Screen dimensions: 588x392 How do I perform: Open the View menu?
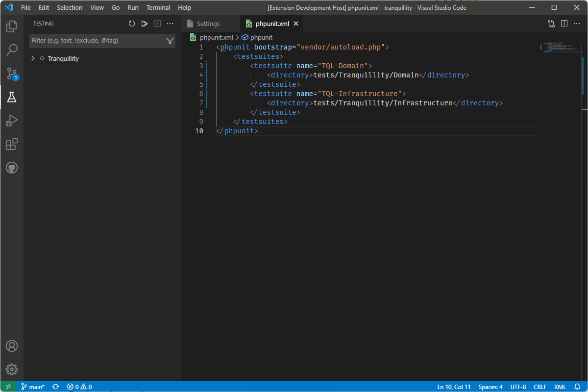tap(97, 8)
